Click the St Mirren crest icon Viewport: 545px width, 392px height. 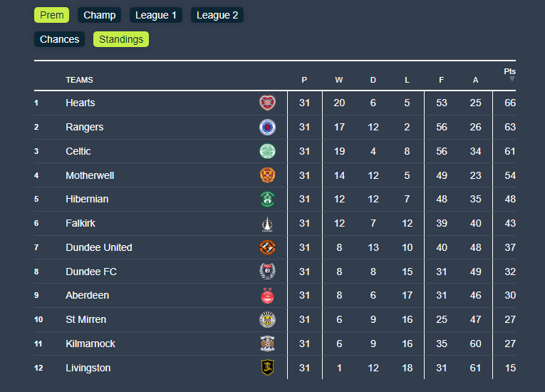tap(267, 319)
